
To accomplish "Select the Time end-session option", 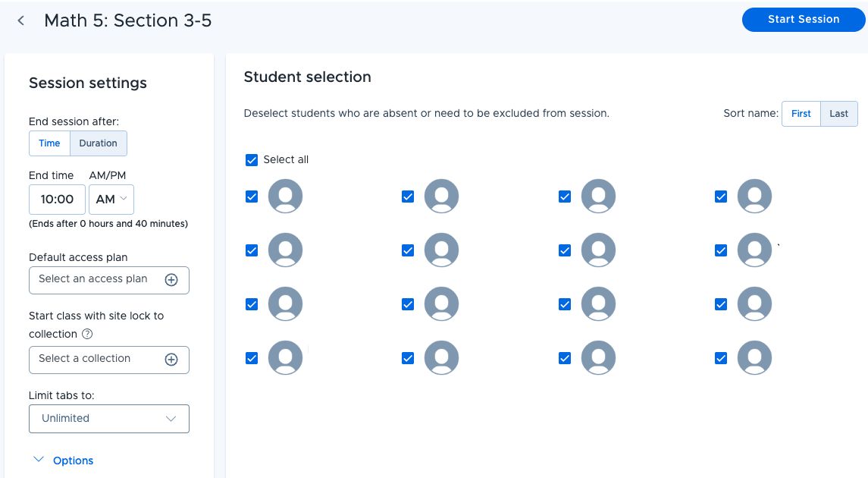I will point(49,143).
